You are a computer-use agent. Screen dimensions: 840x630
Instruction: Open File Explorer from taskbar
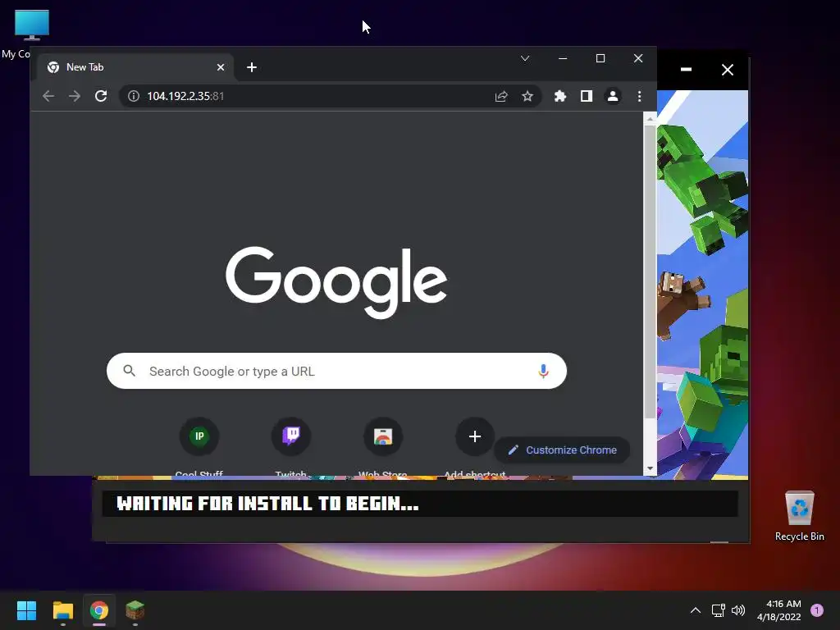[62, 610]
